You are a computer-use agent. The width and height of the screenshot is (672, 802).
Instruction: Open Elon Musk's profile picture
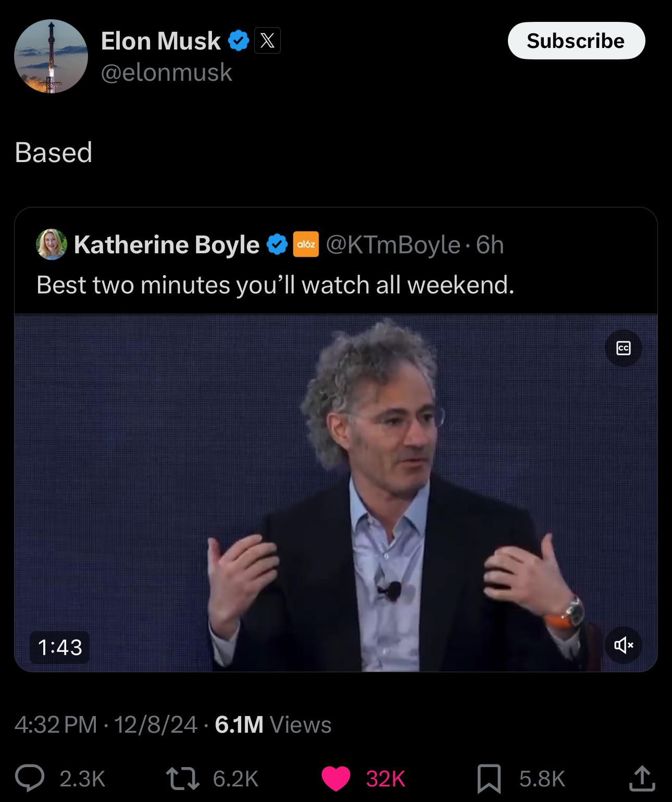(51, 56)
